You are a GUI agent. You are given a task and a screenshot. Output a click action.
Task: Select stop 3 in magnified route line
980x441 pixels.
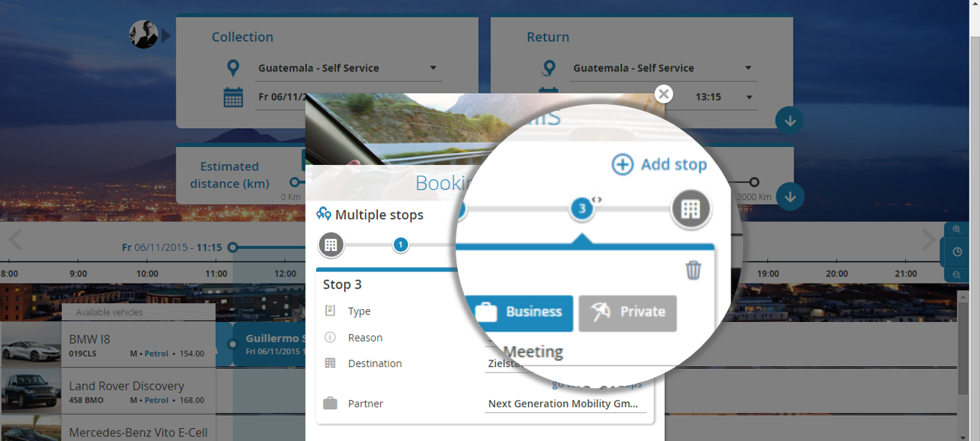coord(582,209)
